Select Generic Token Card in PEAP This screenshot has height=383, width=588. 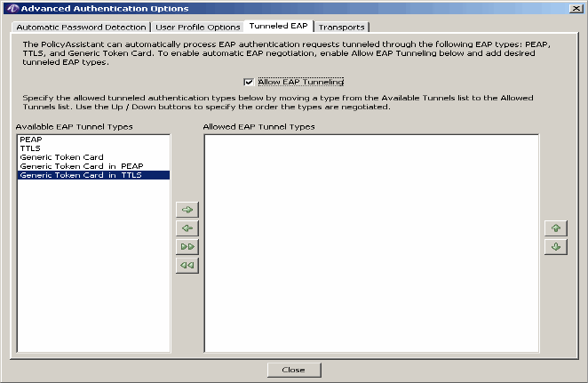[x=93, y=166]
